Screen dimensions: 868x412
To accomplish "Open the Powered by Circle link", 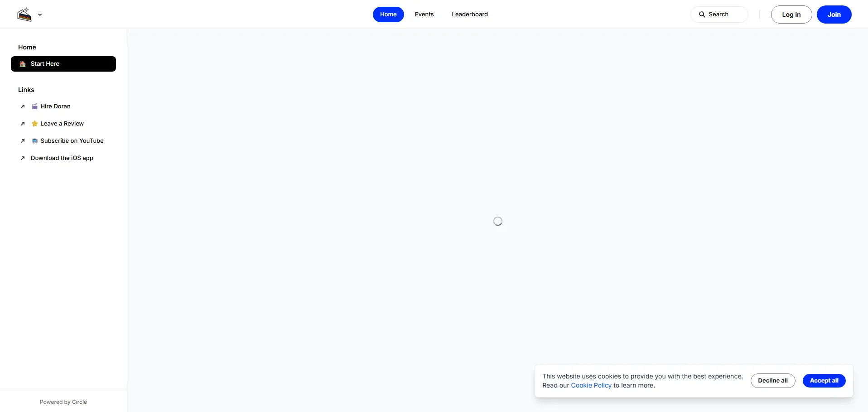I will tap(63, 402).
